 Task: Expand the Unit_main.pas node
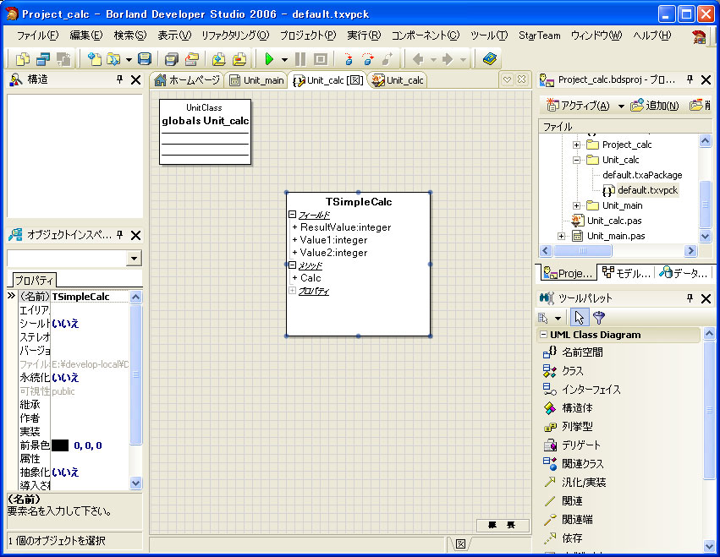point(561,236)
